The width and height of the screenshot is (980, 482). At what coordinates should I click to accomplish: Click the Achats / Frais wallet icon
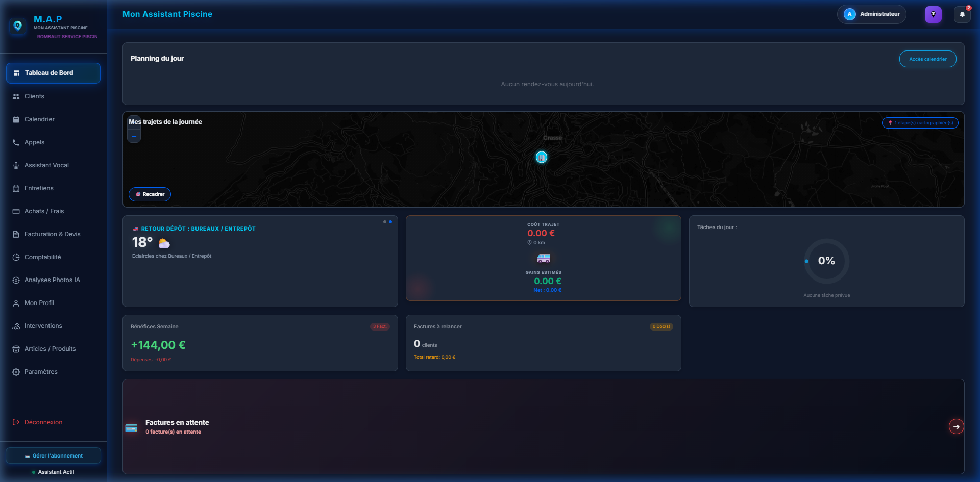point(16,211)
